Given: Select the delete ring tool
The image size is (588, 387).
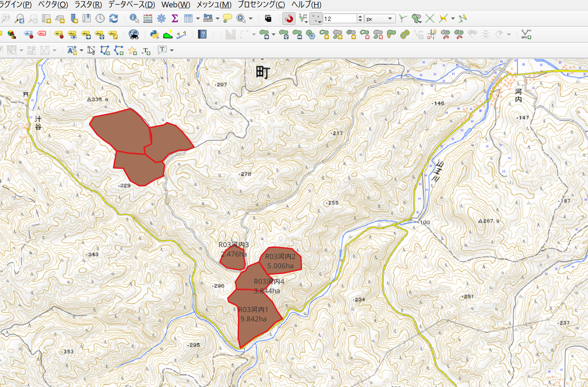Looking at the screenshot, I should [365, 34].
